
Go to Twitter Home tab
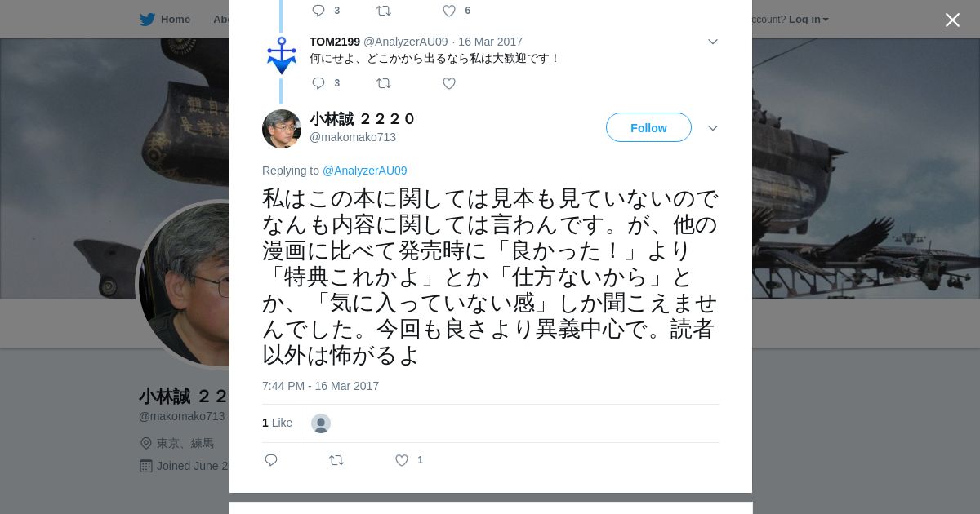[165, 20]
